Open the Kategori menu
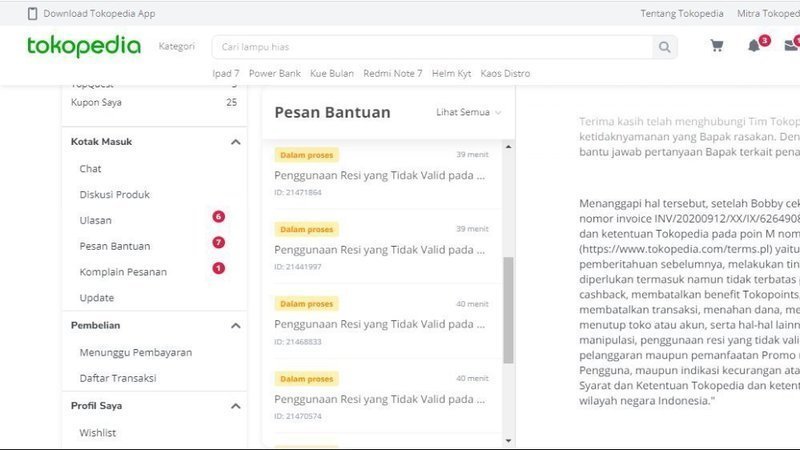Image resolution: width=800 pixels, height=450 pixels. 177,46
